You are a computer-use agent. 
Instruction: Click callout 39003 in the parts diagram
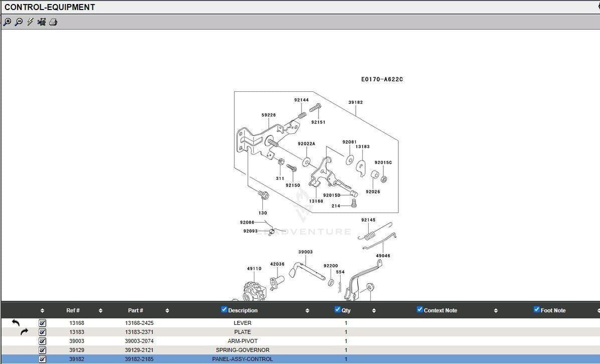tap(305, 252)
